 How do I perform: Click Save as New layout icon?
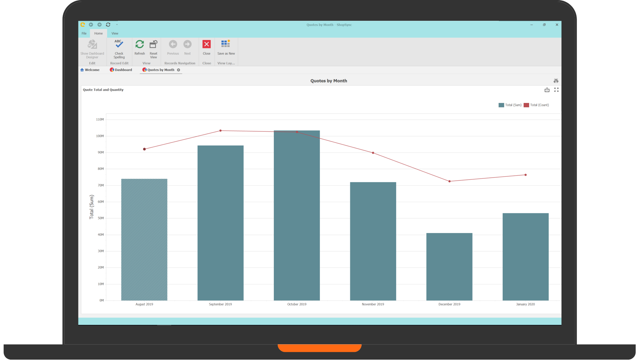point(226,44)
